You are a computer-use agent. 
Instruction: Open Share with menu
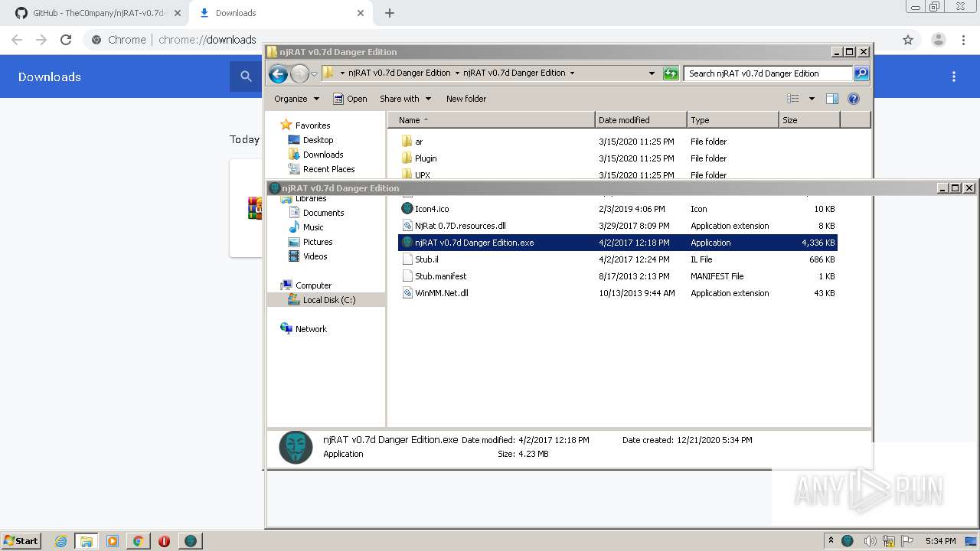[x=406, y=99]
